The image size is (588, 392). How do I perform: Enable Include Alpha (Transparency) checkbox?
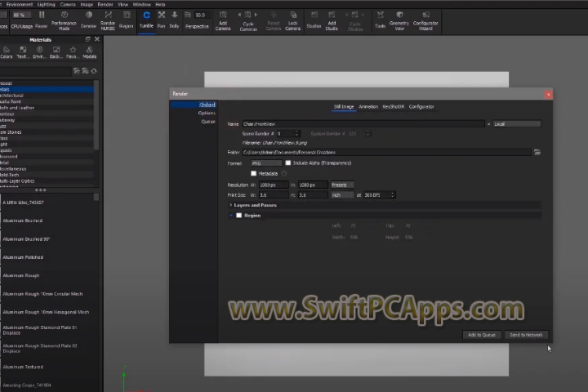pyautogui.click(x=288, y=163)
